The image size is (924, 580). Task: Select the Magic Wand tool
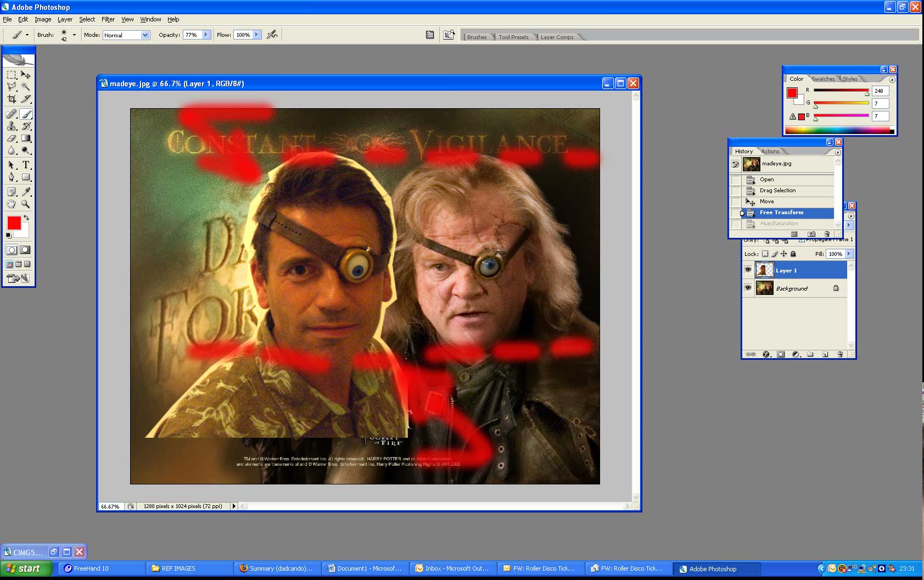point(26,87)
